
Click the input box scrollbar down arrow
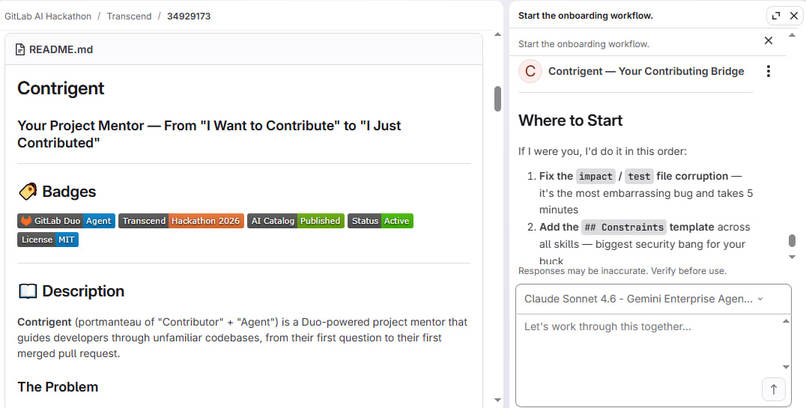(786, 367)
